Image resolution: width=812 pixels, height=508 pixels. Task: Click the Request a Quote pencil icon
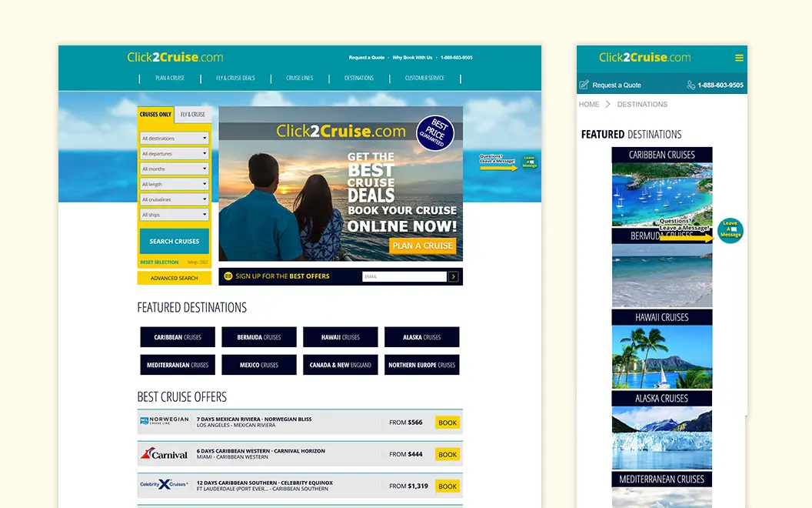coord(584,85)
